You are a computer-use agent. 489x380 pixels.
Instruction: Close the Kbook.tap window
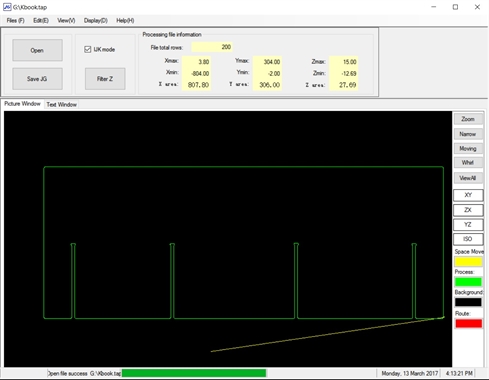477,7
